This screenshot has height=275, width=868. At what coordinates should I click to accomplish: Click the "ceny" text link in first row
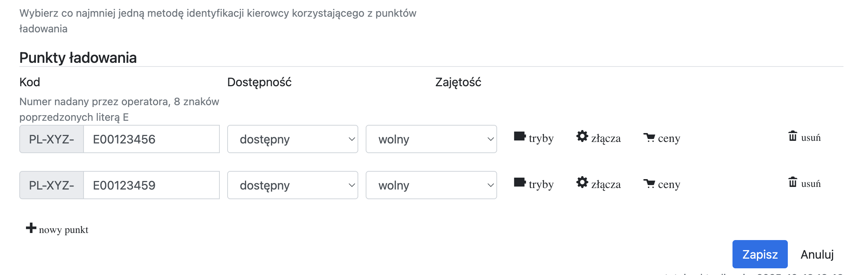pos(669,138)
